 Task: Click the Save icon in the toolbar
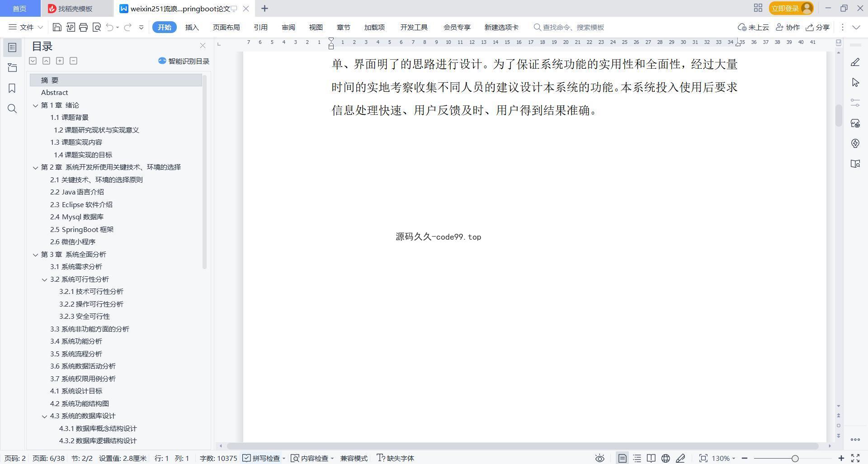click(57, 27)
